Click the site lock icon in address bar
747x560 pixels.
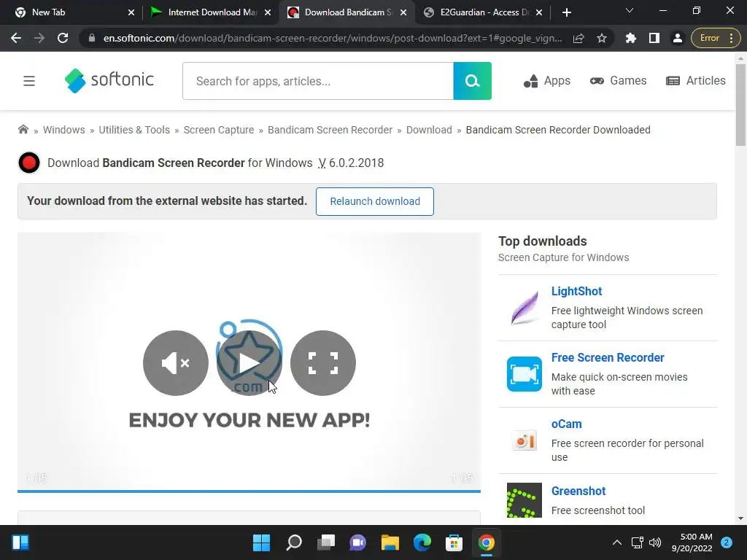(x=92, y=38)
